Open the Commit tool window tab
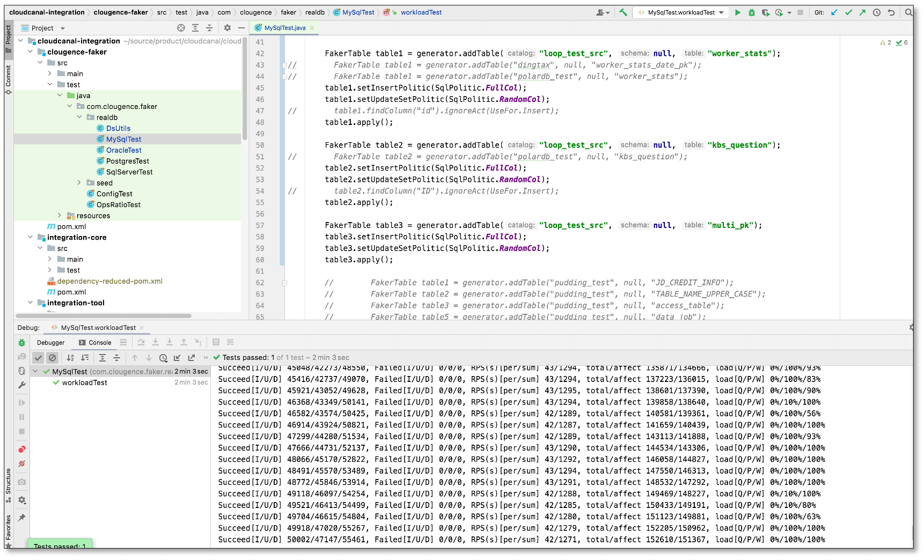 tap(8, 79)
